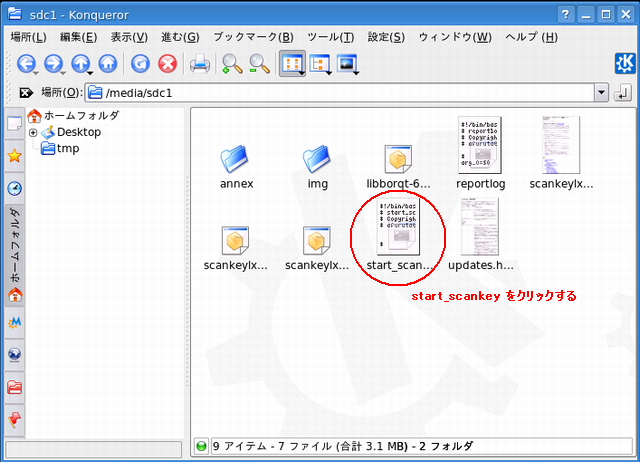Expand the location history combo box
Image resolution: width=640 pixels, height=462 pixels.
pos(601,93)
